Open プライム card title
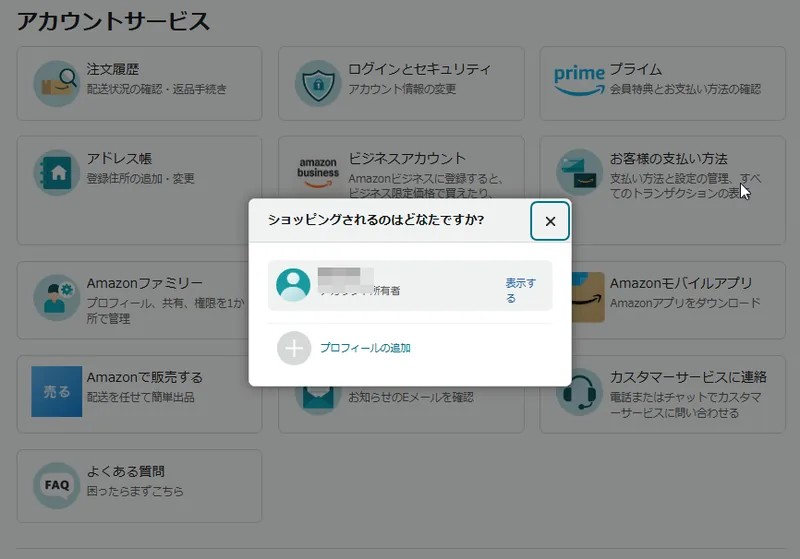This screenshot has width=800, height=559. (636, 69)
